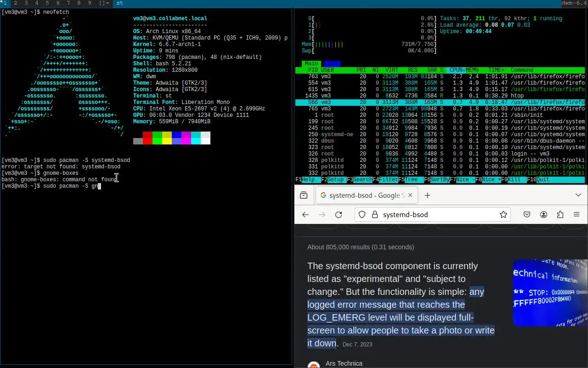Image resolution: width=588 pixels, height=368 pixels.
Task: Sort htop by the USER column header
Action: coord(328,70)
